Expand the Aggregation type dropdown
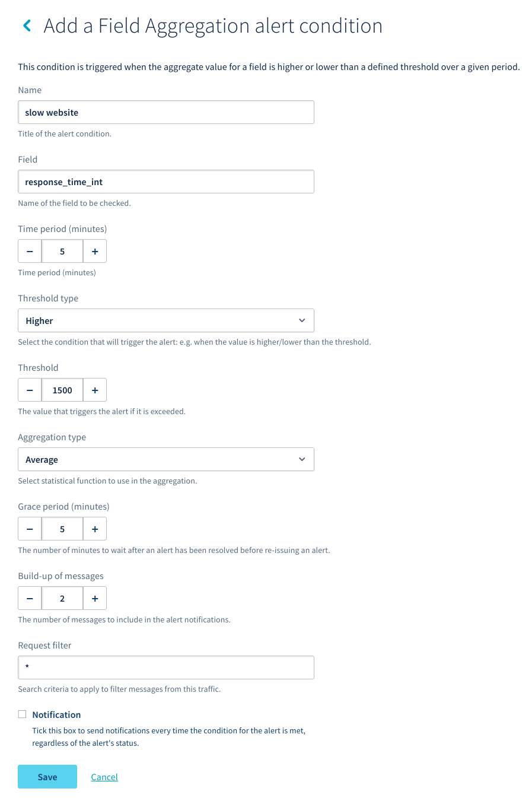The image size is (532, 798). point(166,459)
